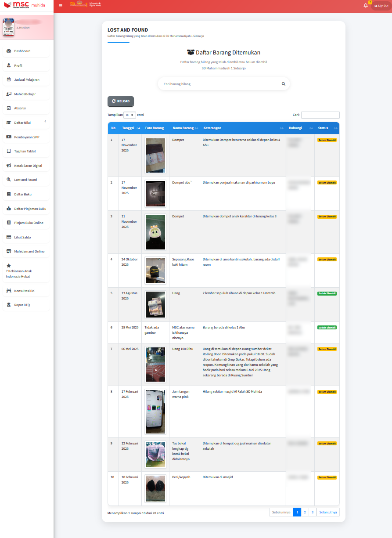The height and width of the screenshot is (538, 392).
Task: Click the hamburger menu icon in top bar
Action: click(61, 6)
